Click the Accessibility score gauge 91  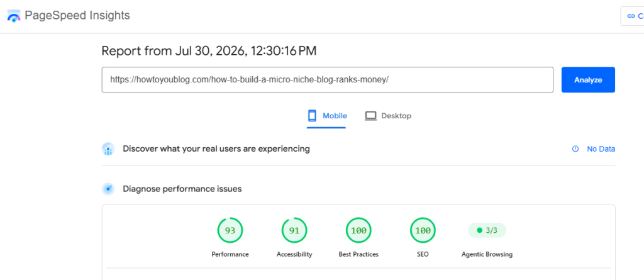coord(294,230)
